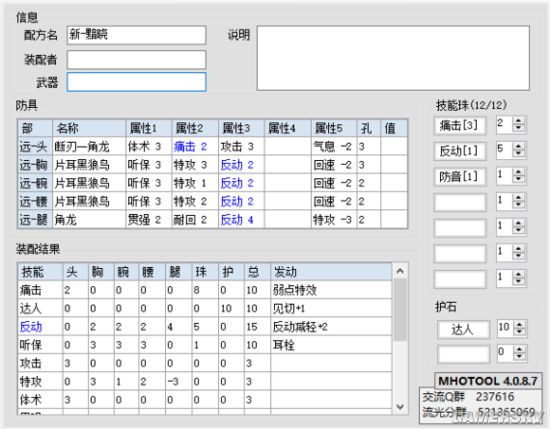
Task: Click the blue 反动 skill name in results
Action: click(x=31, y=327)
